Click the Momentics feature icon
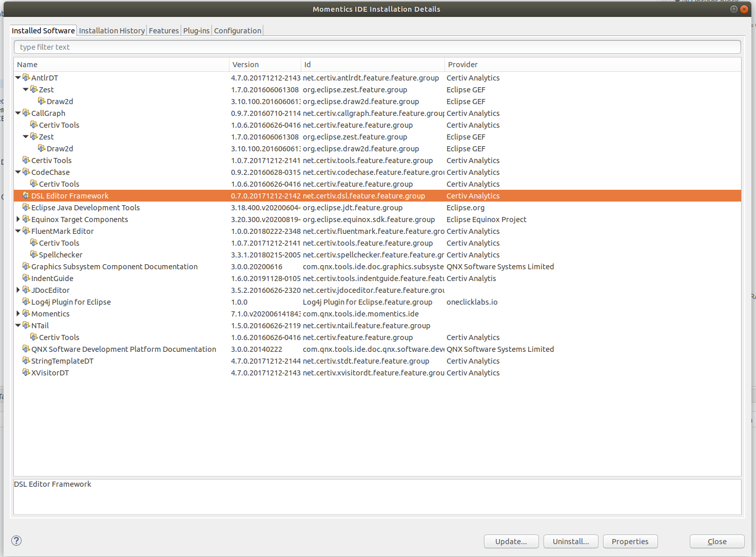Image resolution: width=756 pixels, height=557 pixels. [26, 313]
